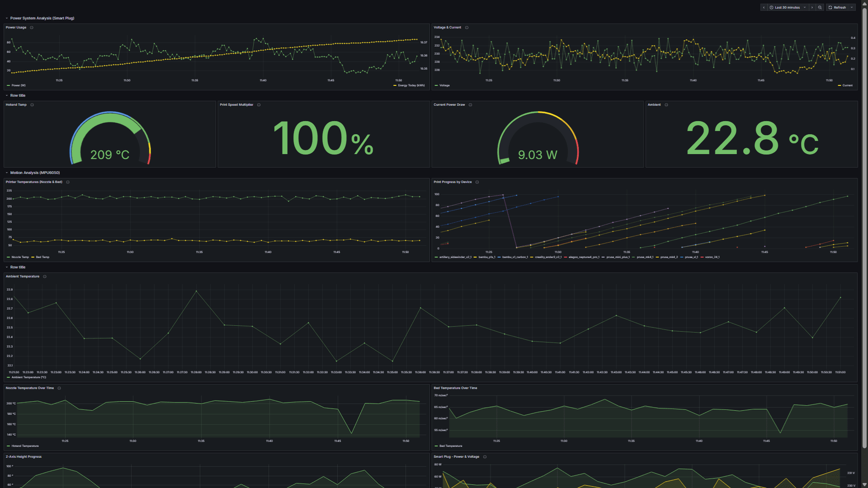Click the Print Progress by Device info icon
The image size is (868, 488).
(477, 182)
